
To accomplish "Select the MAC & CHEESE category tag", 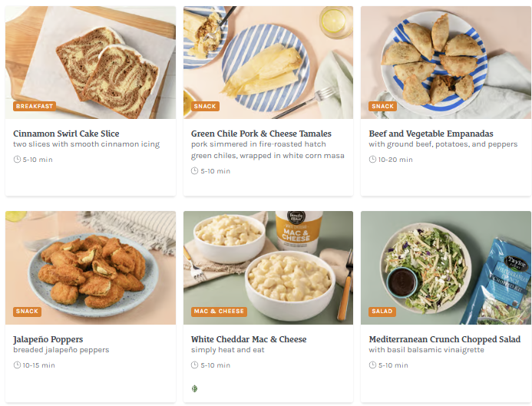I will point(220,312).
